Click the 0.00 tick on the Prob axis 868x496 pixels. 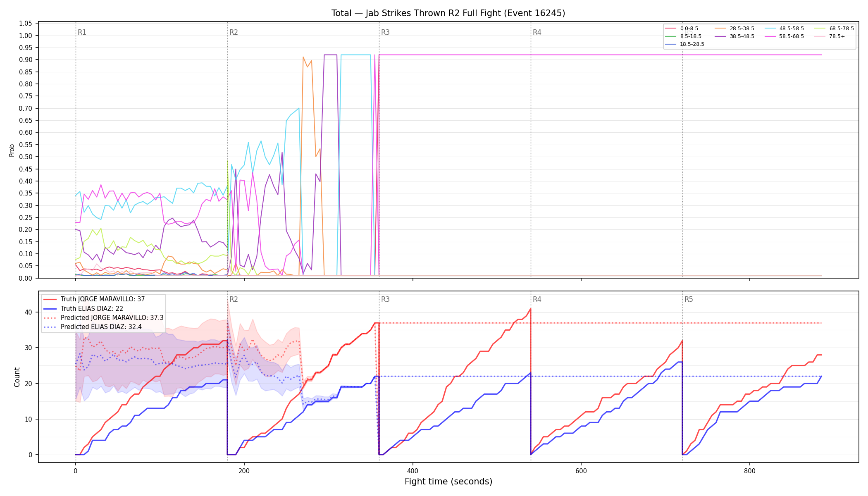pyautogui.click(x=26, y=278)
